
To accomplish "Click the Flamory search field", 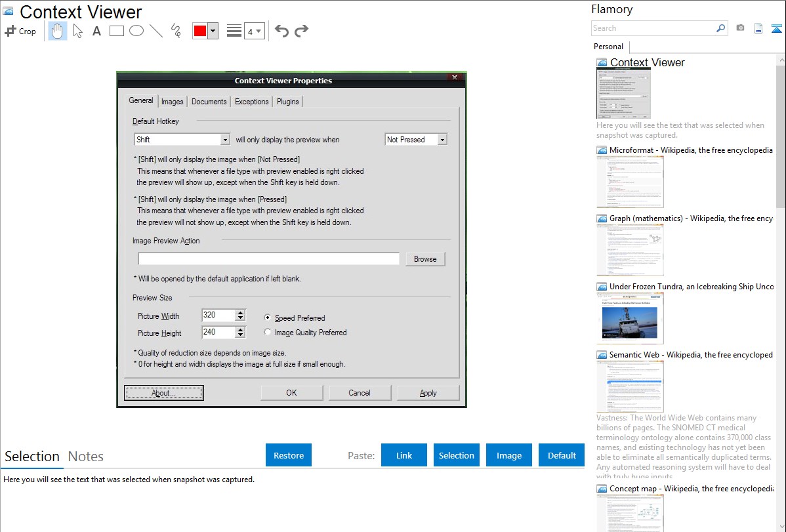I will pyautogui.click(x=653, y=28).
